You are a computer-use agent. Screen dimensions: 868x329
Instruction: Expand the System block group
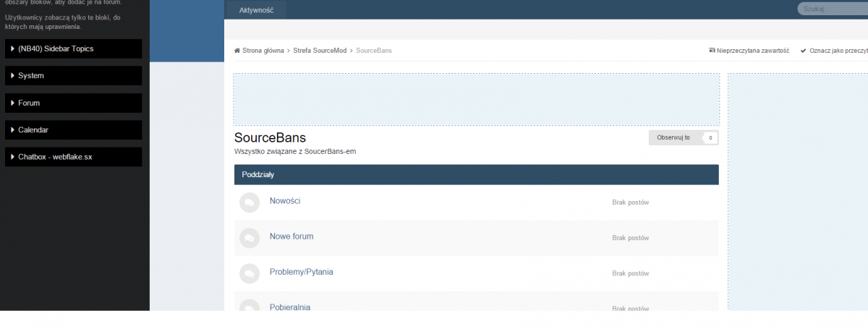[73, 76]
